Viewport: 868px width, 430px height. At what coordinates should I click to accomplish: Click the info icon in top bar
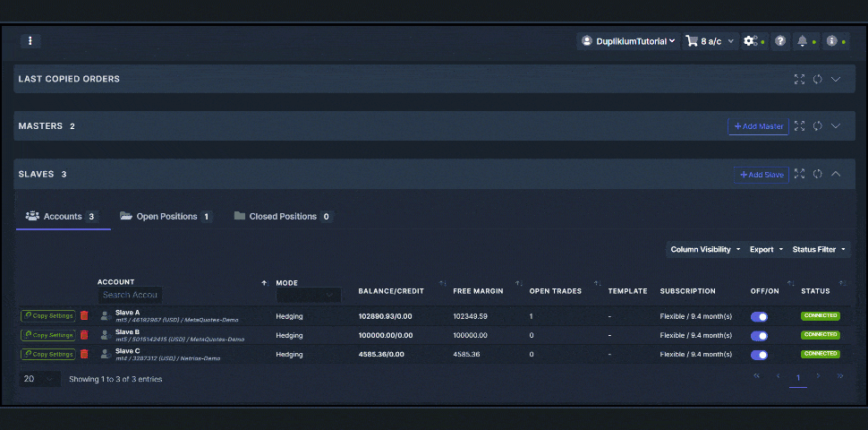click(832, 41)
